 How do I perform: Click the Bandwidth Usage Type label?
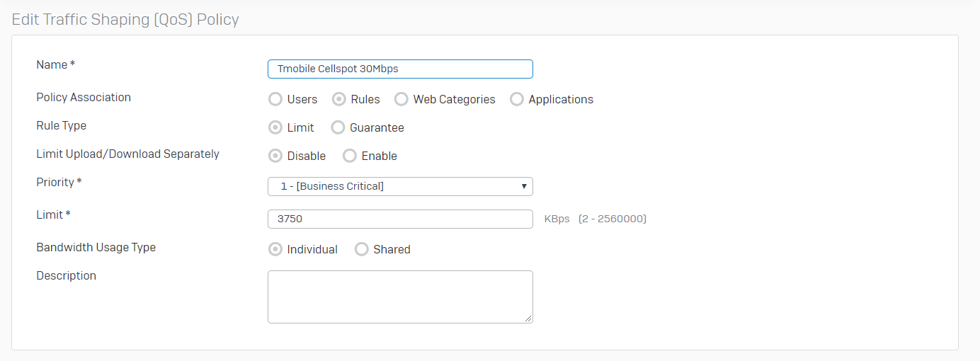[x=96, y=247]
